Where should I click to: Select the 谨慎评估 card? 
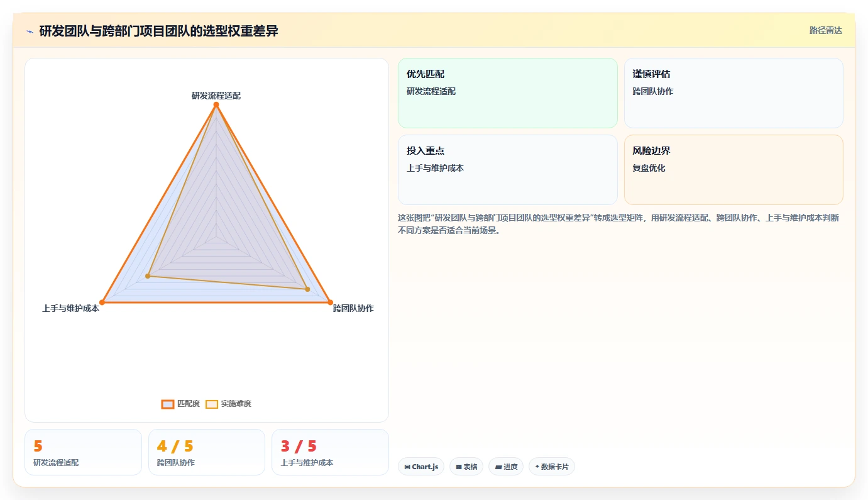point(733,93)
